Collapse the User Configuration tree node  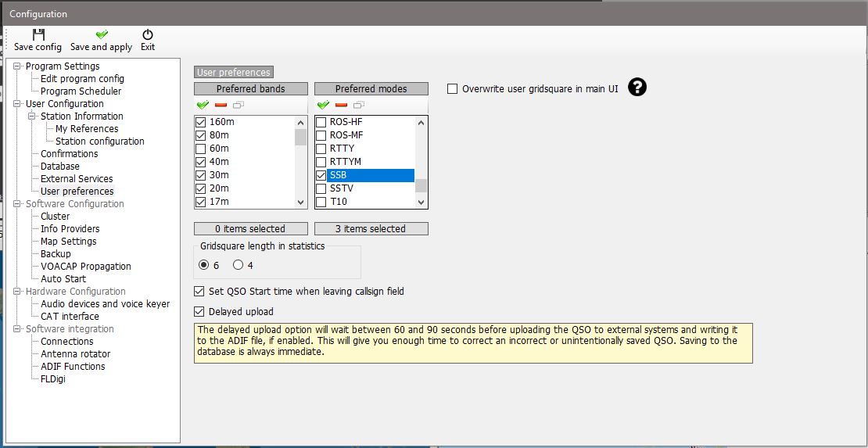[18, 104]
